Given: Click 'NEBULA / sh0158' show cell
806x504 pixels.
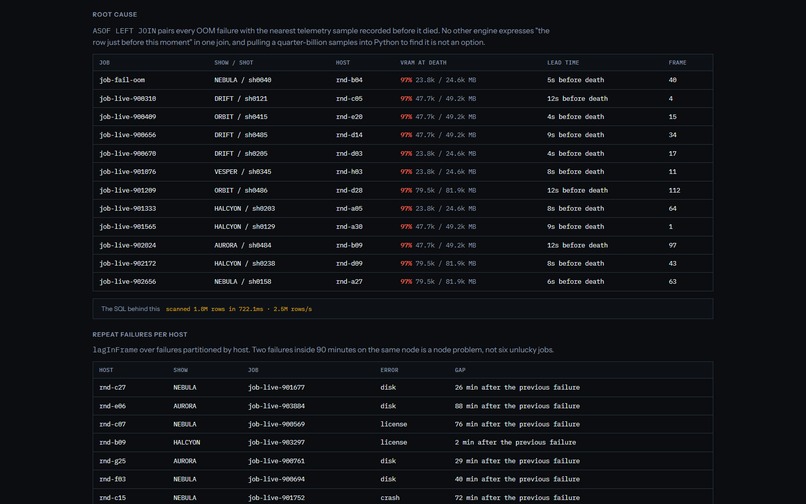Looking at the screenshot, I should (243, 282).
